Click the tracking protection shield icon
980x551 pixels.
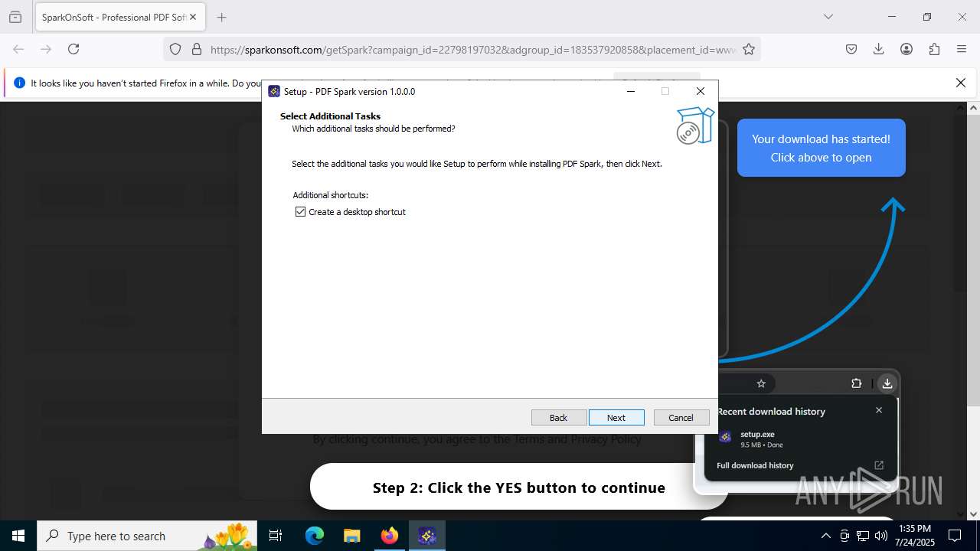[x=175, y=49]
